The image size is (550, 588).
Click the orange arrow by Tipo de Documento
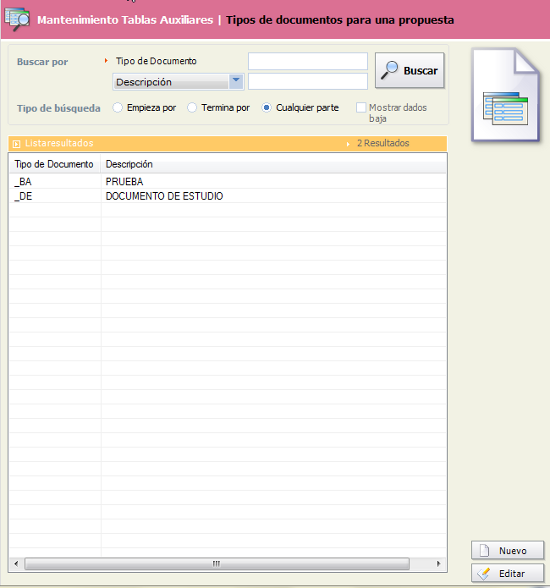pos(106,60)
